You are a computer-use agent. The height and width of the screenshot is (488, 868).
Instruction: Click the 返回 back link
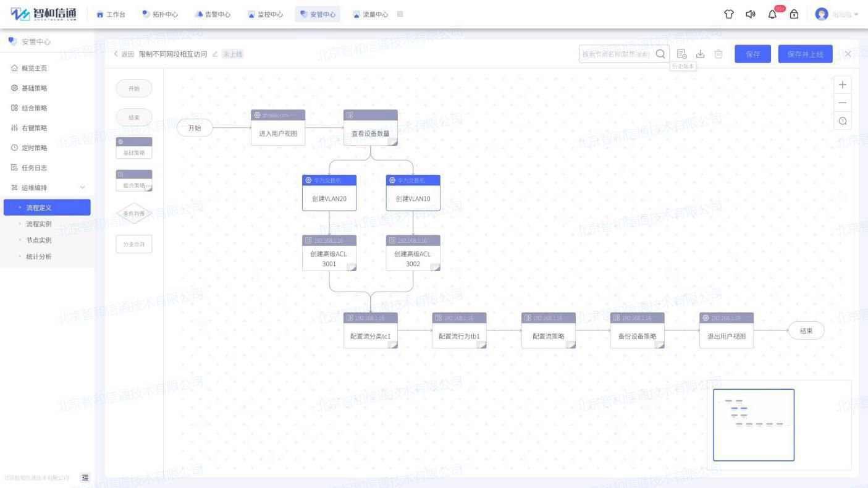pos(124,54)
